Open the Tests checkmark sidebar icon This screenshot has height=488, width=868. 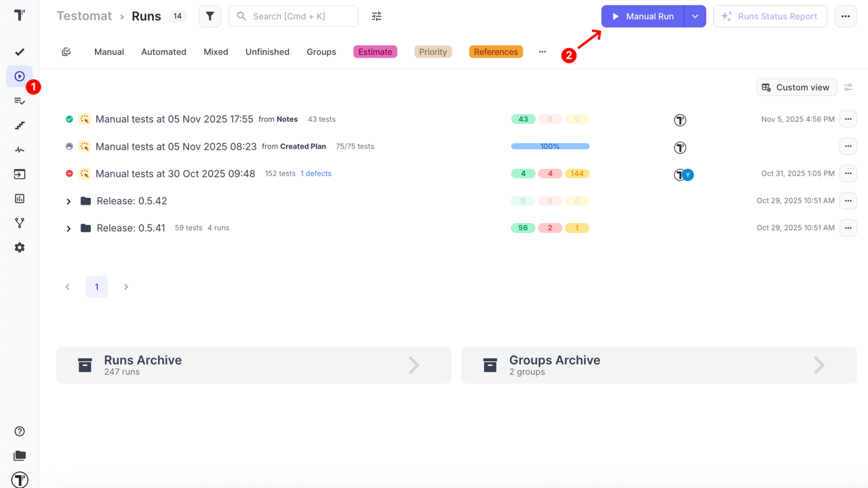pyautogui.click(x=20, y=52)
